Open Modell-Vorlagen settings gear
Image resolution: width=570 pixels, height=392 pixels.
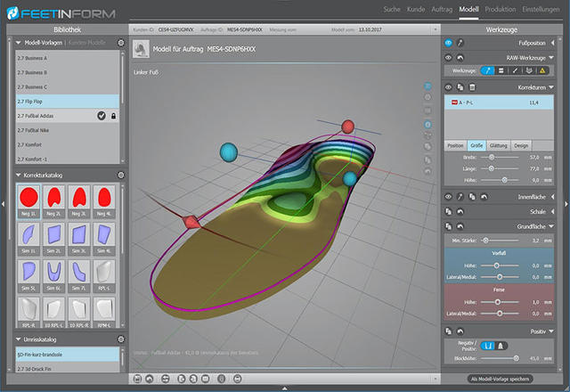pos(121,42)
